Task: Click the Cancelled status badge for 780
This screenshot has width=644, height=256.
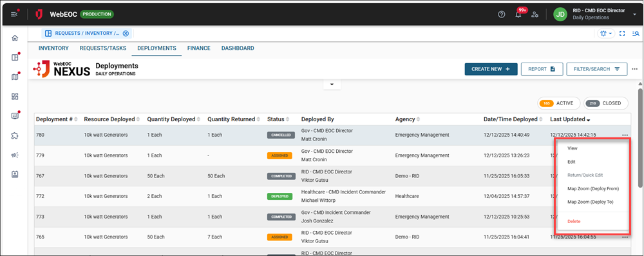Action: [281, 135]
